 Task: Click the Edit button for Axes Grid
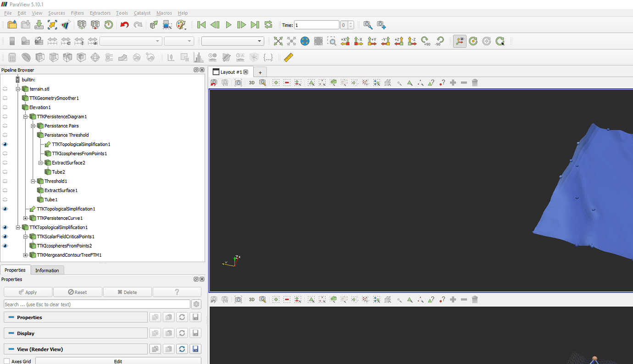click(118, 361)
